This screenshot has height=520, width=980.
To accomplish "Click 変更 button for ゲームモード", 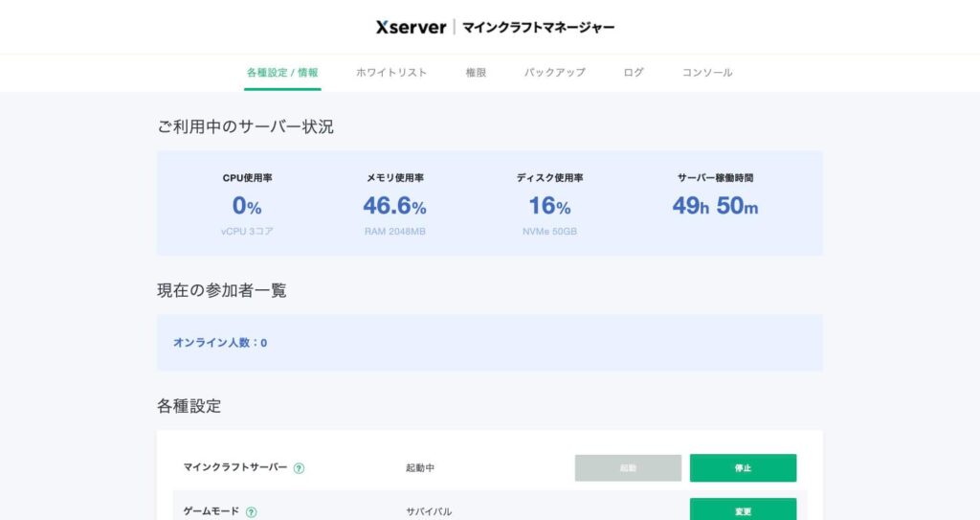I will (743, 509).
